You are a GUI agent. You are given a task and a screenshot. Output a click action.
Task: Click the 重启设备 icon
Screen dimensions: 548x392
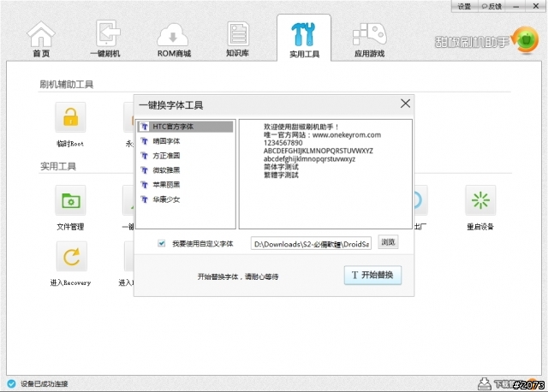(x=480, y=200)
